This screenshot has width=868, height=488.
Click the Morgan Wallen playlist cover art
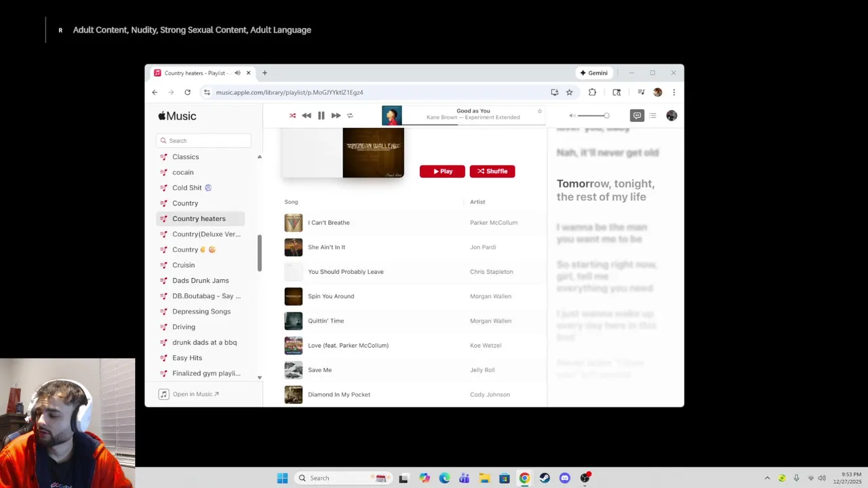(373, 152)
